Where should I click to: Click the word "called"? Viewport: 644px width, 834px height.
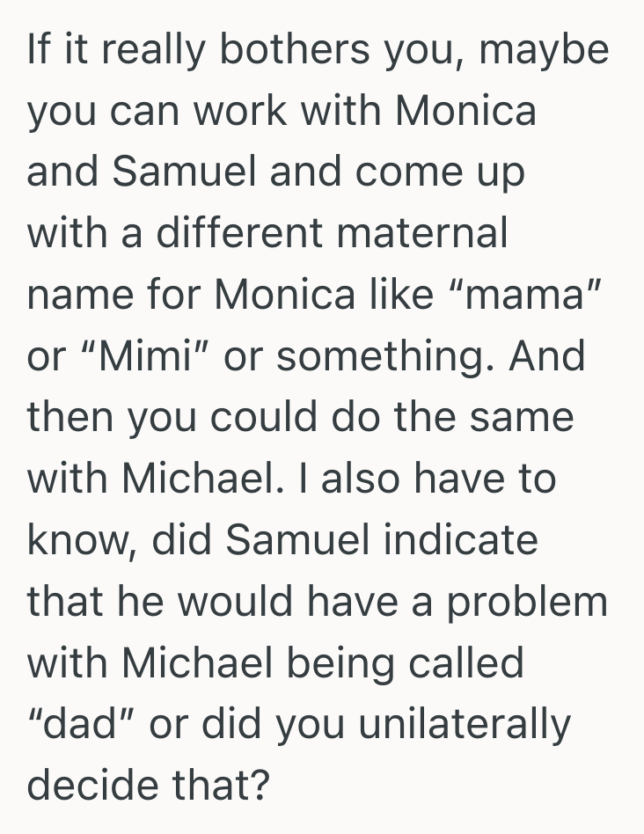point(478,662)
